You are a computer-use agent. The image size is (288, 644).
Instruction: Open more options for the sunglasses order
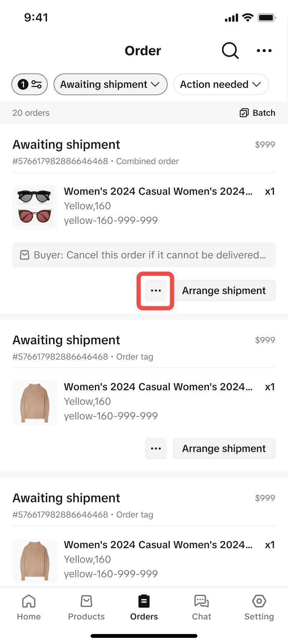pyautogui.click(x=156, y=291)
